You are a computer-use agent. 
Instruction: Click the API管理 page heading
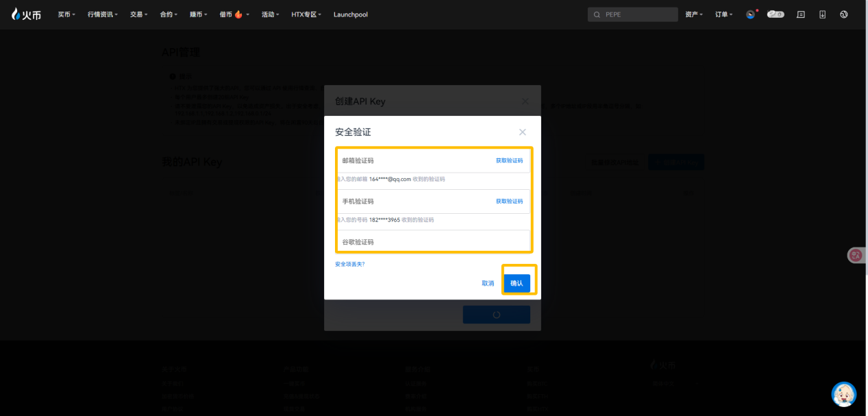click(x=181, y=53)
